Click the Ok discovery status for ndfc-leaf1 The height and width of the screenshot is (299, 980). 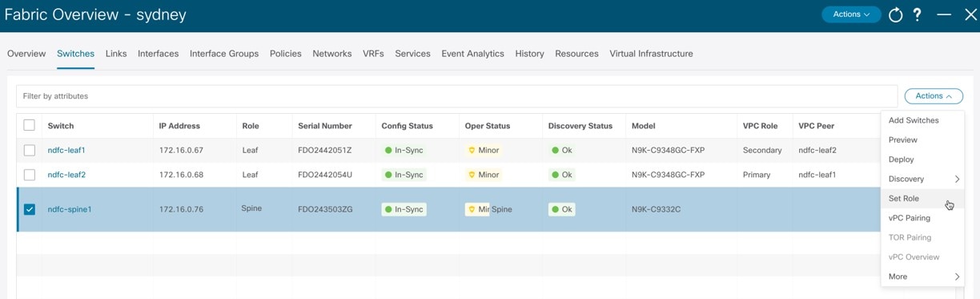point(561,150)
